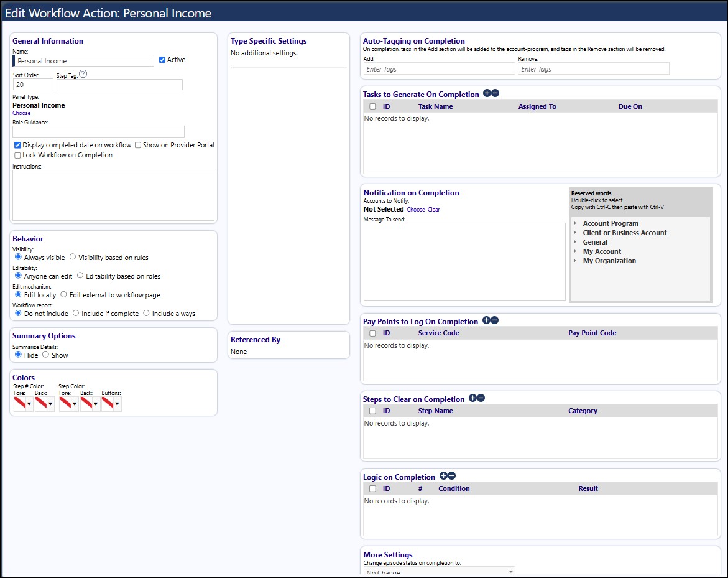
Task: Select all in Tasks to Generate table
Action: point(372,106)
